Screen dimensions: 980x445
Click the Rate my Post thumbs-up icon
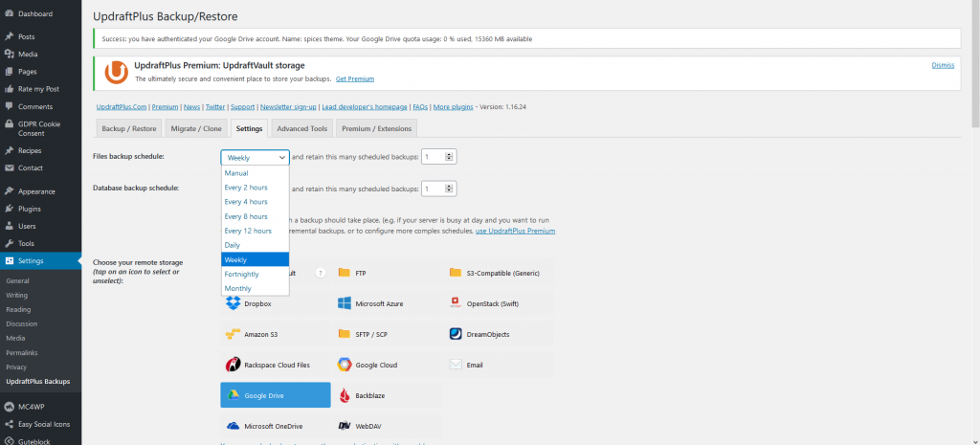[x=9, y=89]
